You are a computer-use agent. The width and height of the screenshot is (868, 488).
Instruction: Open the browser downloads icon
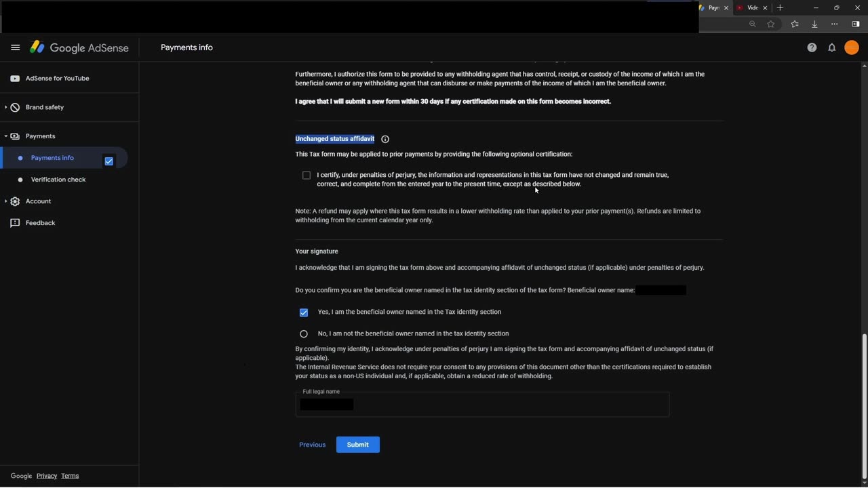pyautogui.click(x=814, y=24)
